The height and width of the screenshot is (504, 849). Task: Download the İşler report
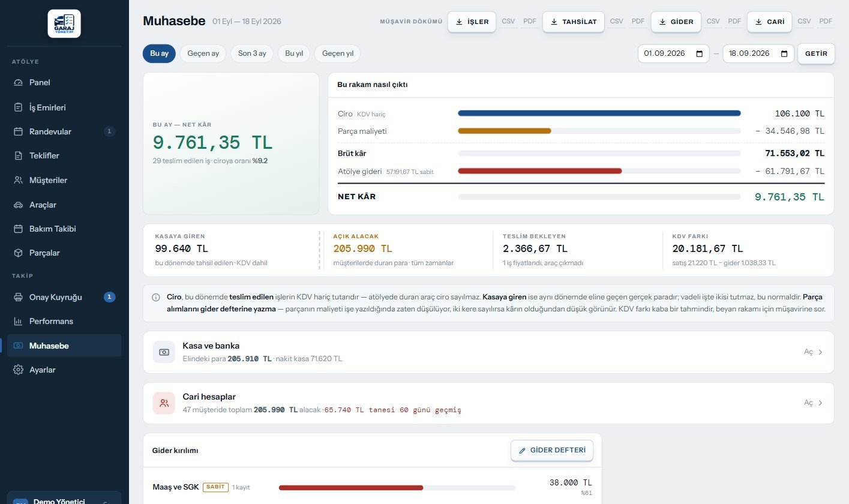click(472, 22)
